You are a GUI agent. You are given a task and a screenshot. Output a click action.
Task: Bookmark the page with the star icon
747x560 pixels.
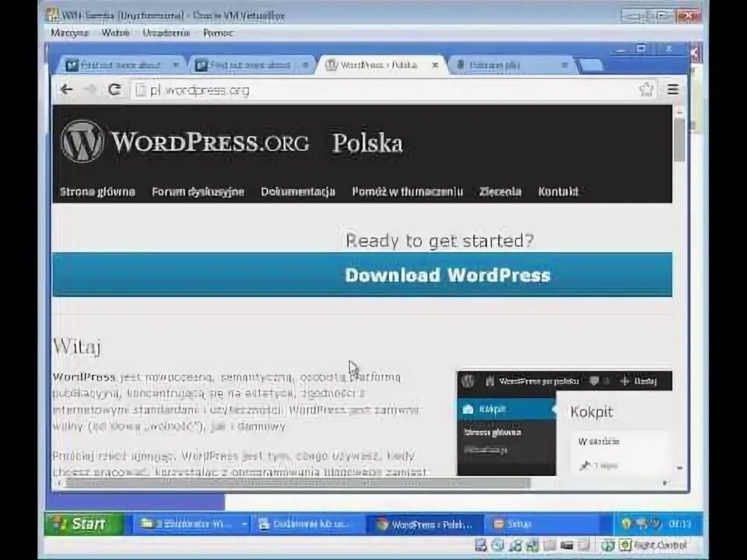click(x=647, y=89)
